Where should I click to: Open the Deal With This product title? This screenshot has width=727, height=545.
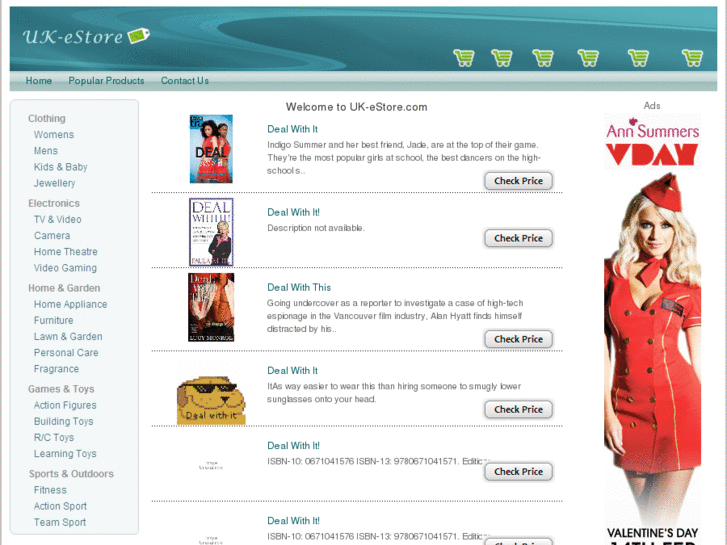[299, 288]
